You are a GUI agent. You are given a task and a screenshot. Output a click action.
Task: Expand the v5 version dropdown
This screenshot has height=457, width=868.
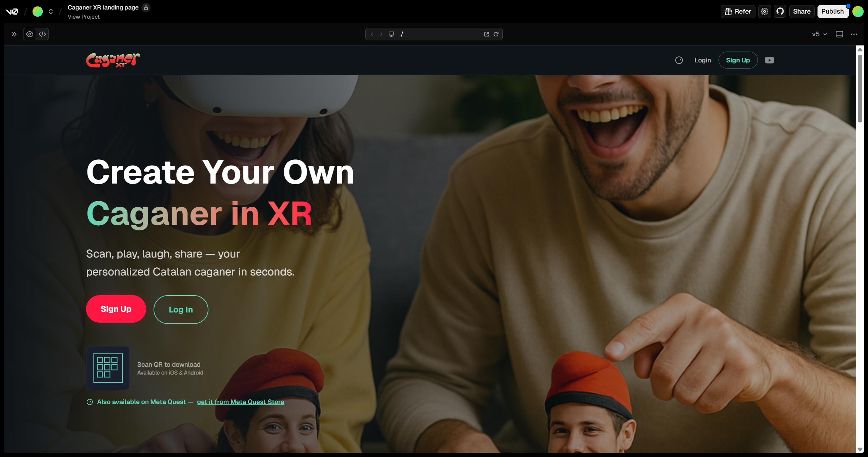click(x=819, y=34)
